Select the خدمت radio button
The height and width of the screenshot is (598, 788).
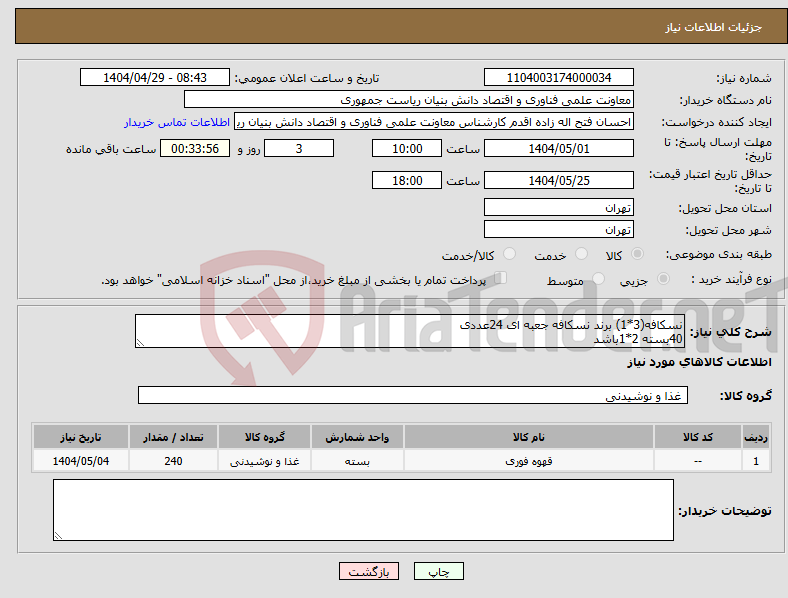581,254
